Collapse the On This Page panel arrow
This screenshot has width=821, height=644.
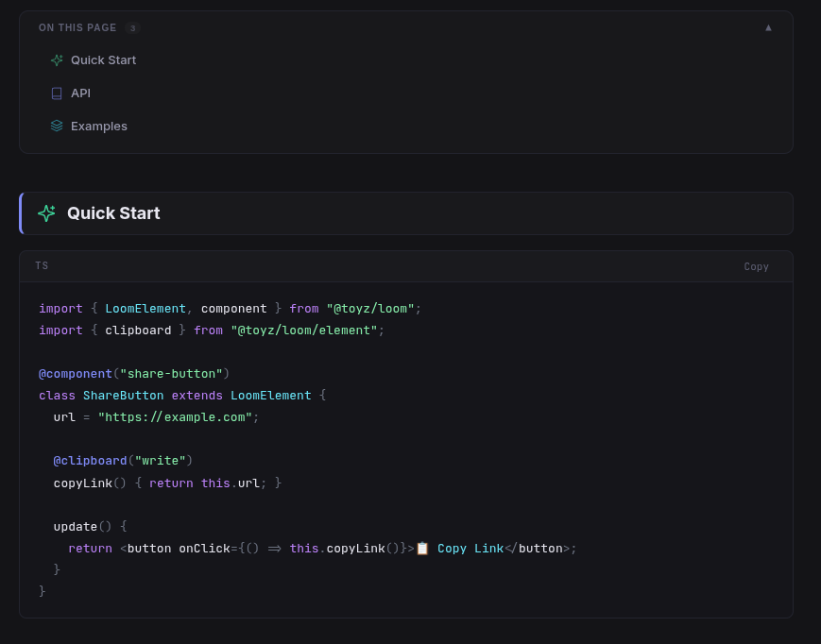point(768,27)
